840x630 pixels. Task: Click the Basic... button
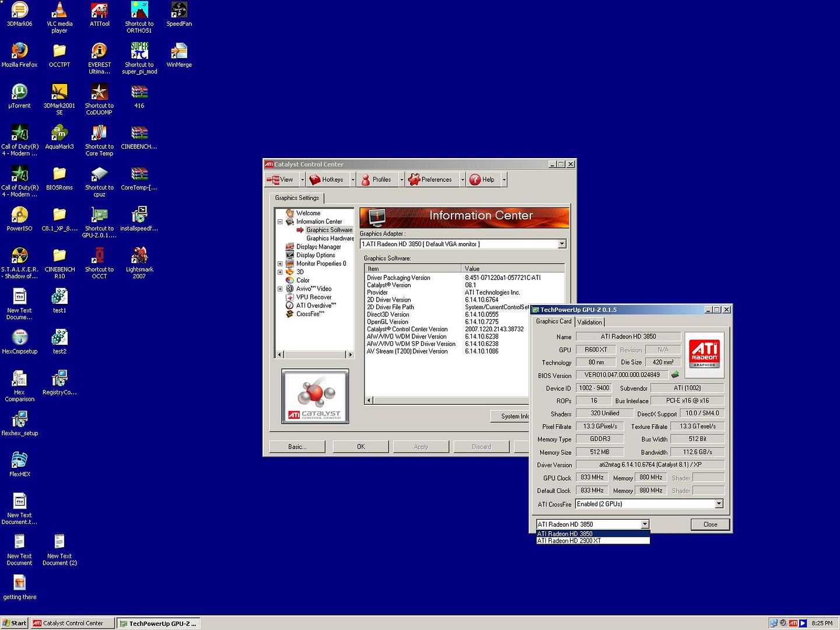pos(297,447)
